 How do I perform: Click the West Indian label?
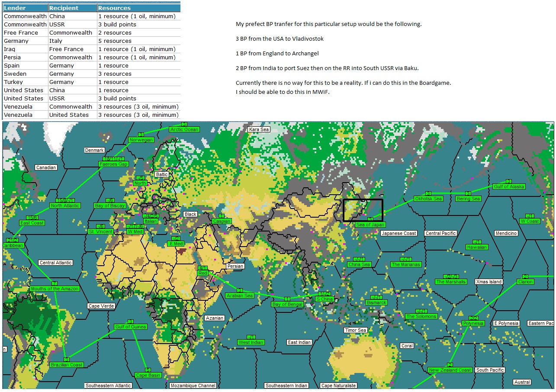pos(251,342)
